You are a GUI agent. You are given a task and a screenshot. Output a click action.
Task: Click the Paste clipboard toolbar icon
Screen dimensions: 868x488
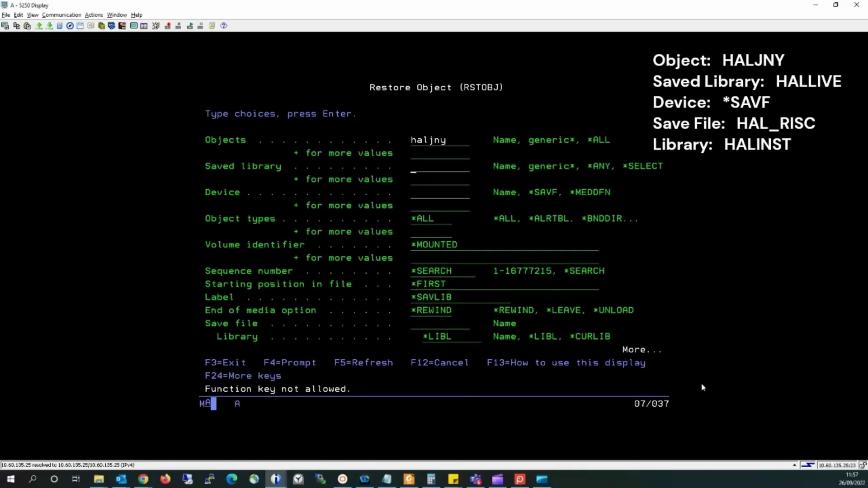27,26
